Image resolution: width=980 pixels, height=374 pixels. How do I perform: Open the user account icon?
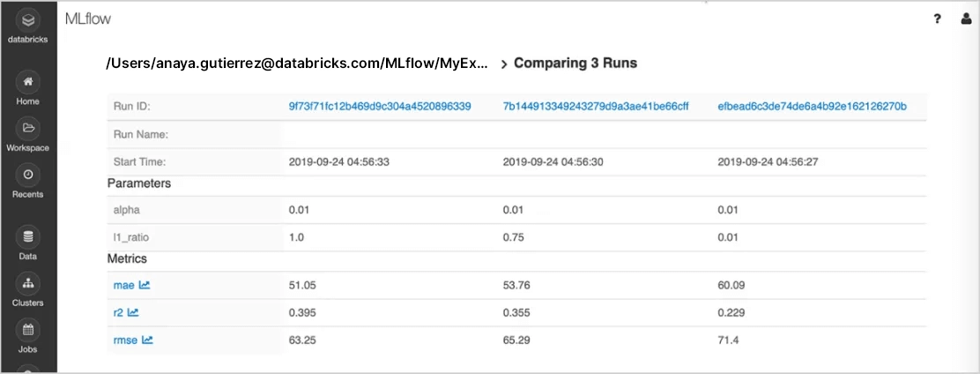(966, 19)
